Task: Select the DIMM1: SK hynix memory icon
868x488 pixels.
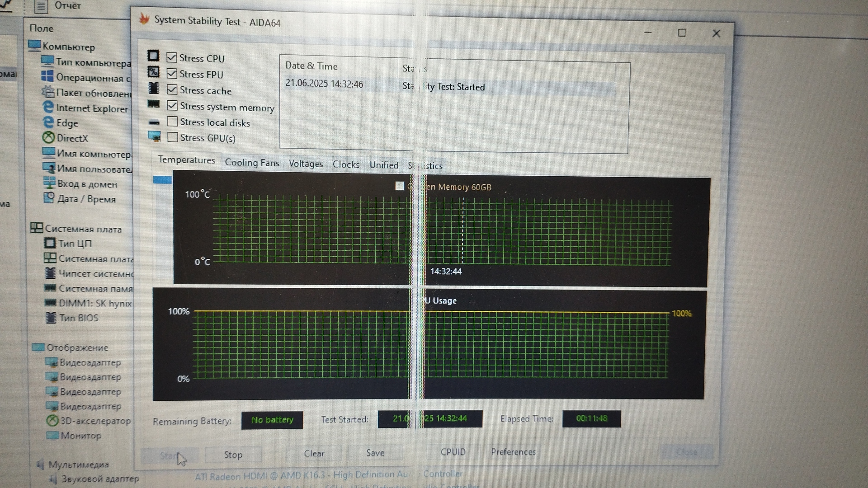Action: [51, 303]
